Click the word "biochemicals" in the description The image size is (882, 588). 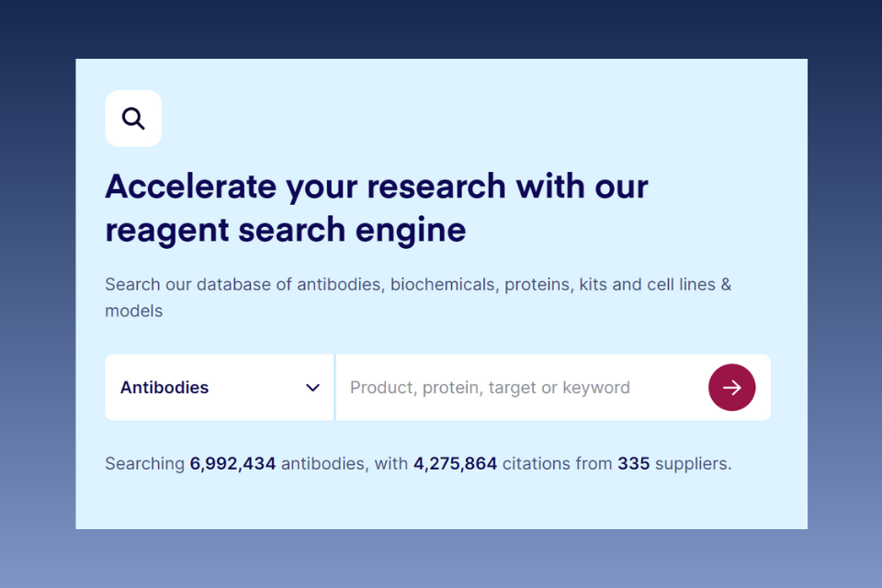444,285
